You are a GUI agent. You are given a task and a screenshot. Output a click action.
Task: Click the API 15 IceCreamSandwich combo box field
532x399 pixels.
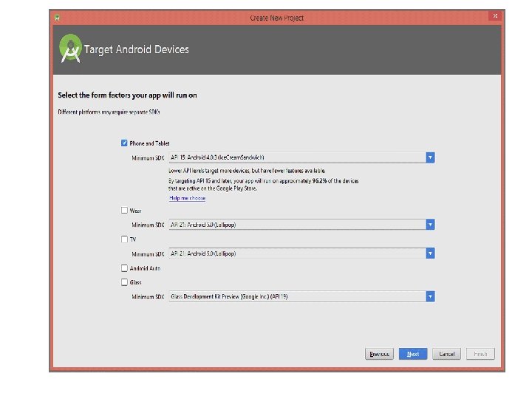[301, 157]
